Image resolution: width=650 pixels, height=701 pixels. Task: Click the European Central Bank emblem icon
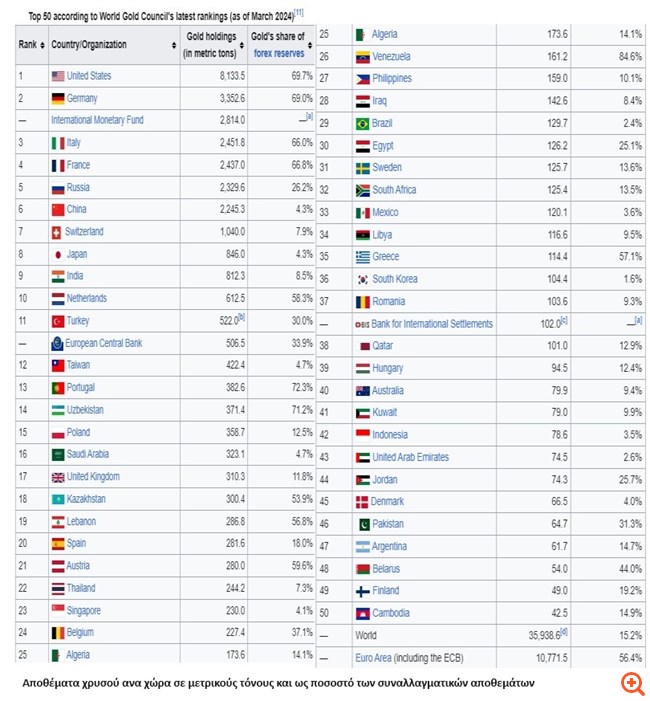click(57, 343)
